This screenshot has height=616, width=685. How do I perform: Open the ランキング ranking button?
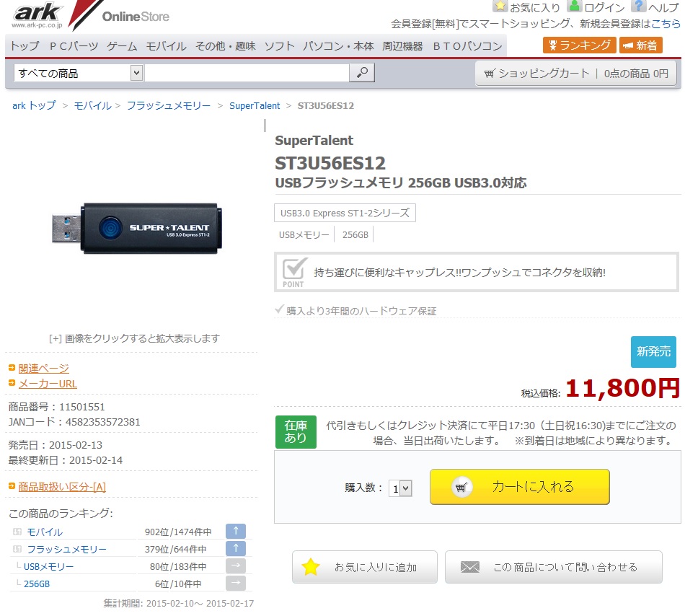pos(579,45)
